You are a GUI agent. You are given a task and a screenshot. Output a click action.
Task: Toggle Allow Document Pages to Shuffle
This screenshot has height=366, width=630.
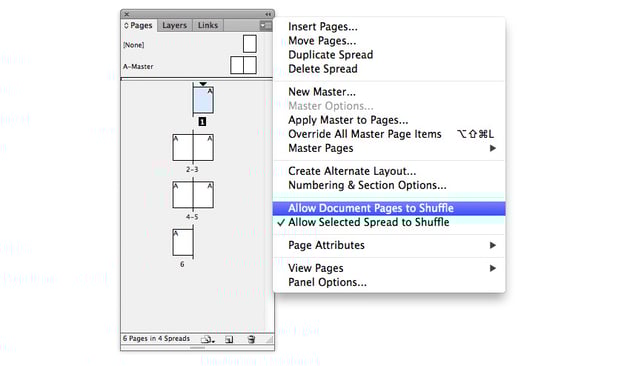point(389,208)
